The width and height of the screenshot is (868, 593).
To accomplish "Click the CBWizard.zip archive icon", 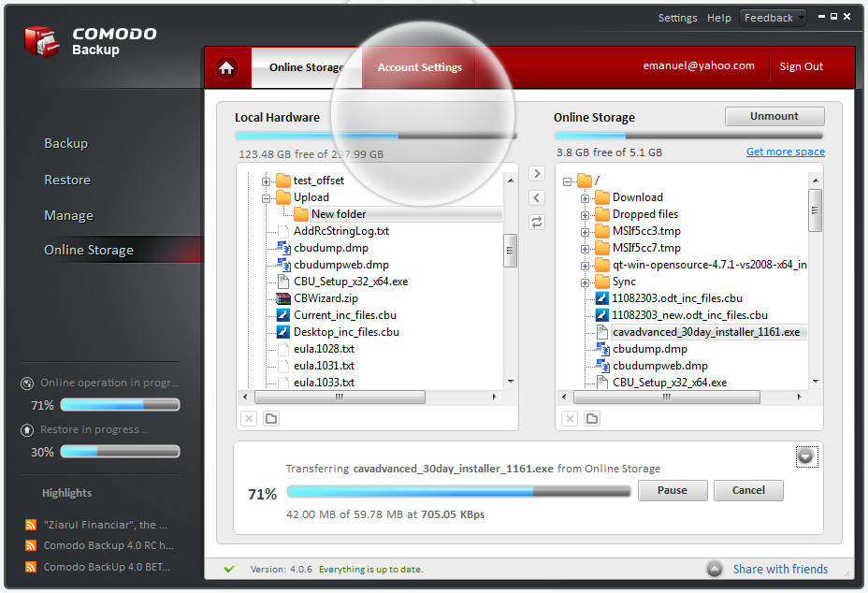I will [x=282, y=298].
